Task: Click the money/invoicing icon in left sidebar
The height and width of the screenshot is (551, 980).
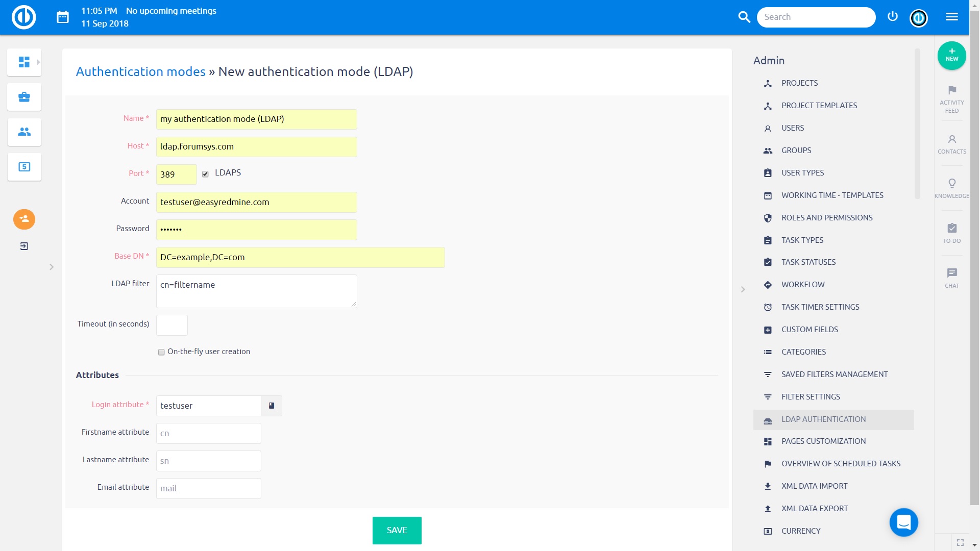Action: (24, 166)
